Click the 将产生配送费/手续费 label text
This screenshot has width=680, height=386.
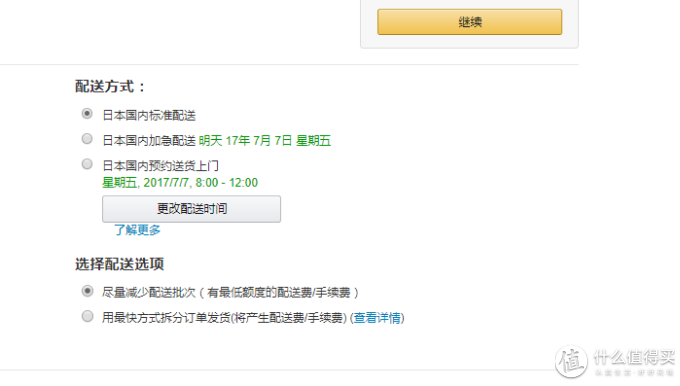coord(289,318)
